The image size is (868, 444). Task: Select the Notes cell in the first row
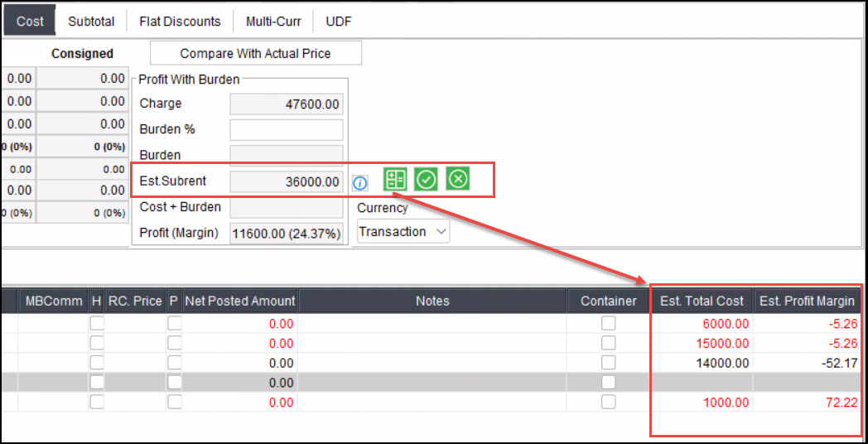[x=432, y=324]
